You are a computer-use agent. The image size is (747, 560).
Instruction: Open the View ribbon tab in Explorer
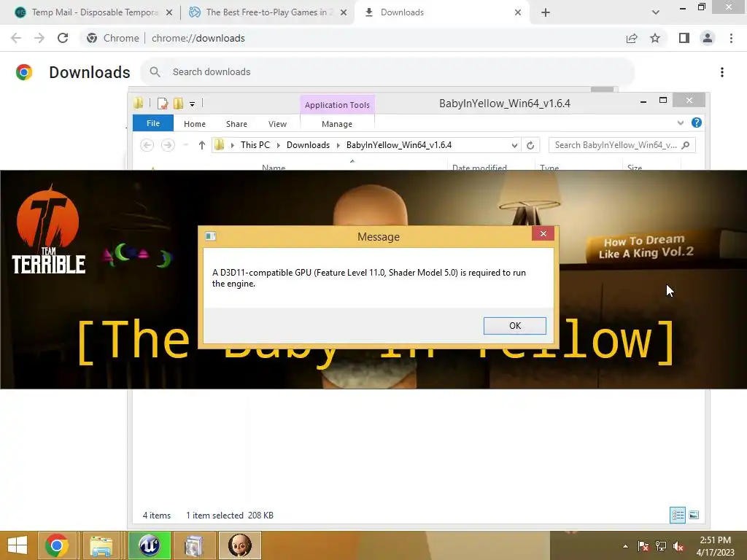[x=277, y=124]
